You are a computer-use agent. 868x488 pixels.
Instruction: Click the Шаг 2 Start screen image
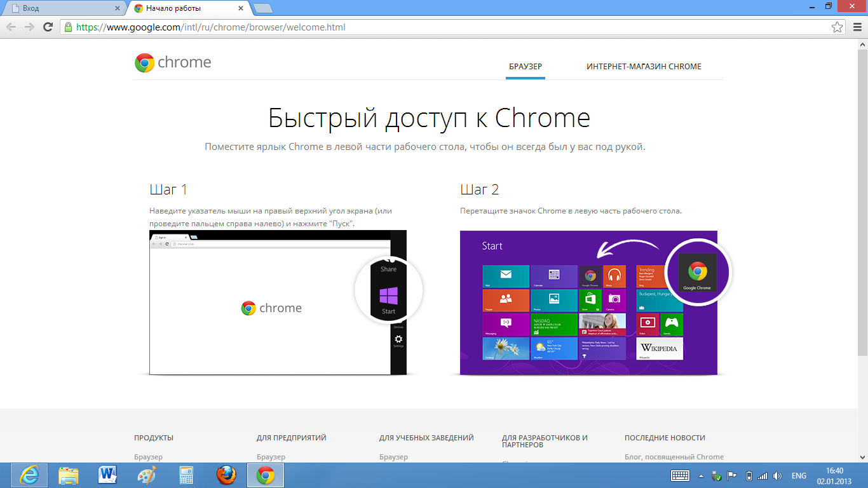[x=588, y=302]
